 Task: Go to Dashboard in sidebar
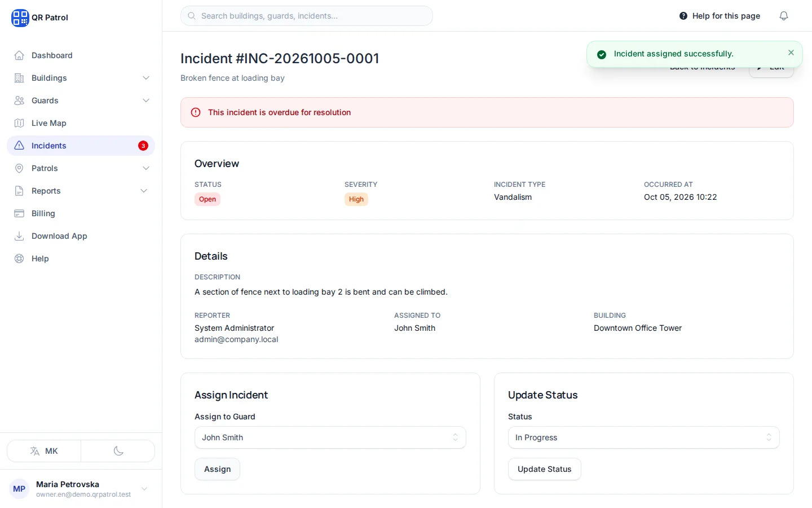pos(81,55)
